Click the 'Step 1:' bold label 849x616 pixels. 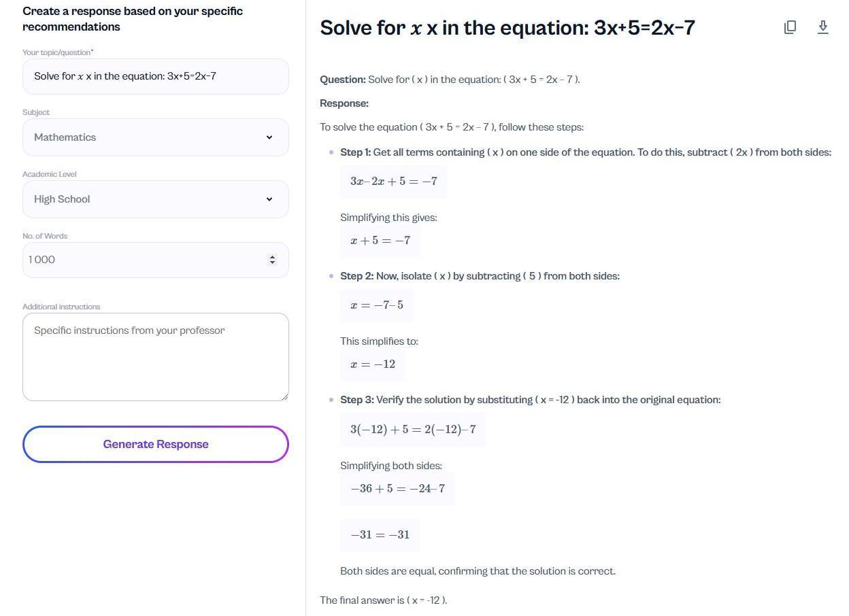click(355, 152)
